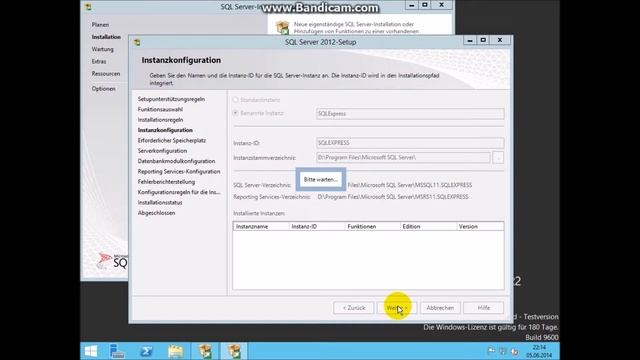The image size is (640, 360).
Task: Click the Funktionen column header
Action: (372, 226)
